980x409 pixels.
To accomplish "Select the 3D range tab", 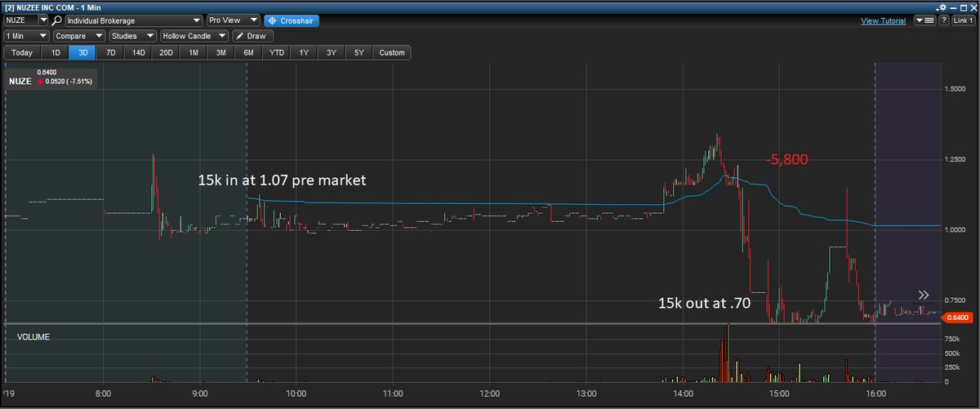I will tap(83, 52).
